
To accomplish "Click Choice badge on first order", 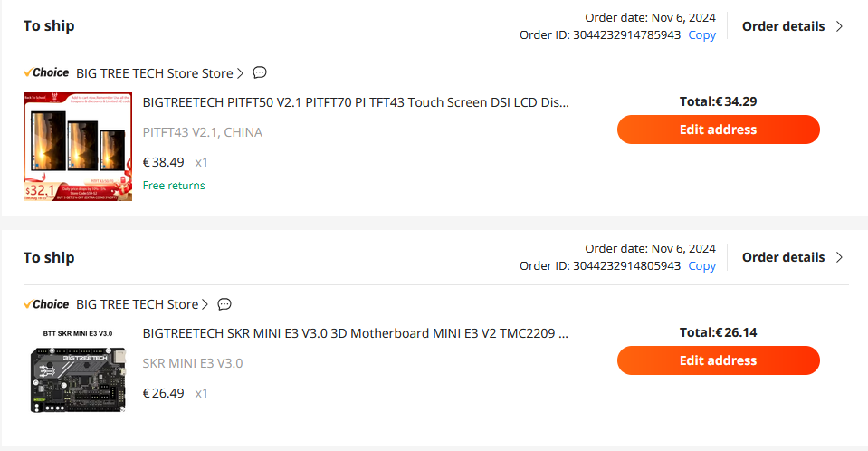I will pos(46,72).
